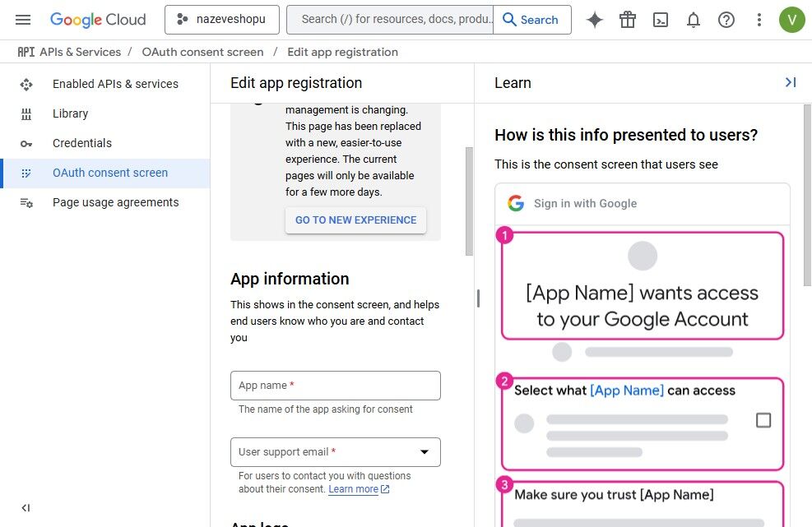Click the form area scrollbar
812x527 pixels.
pos(469,201)
